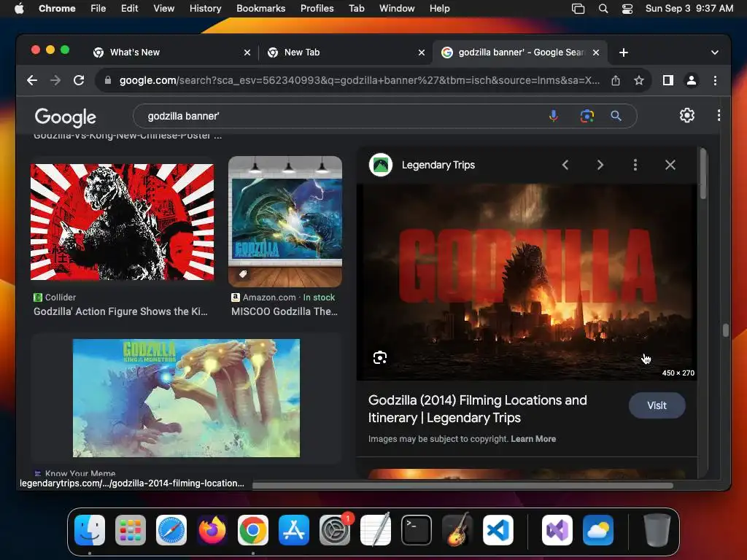Image resolution: width=747 pixels, height=560 pixels.
Task: Select the Amazon Godzilla backdrop thumbnail
Action: [285, 222]
